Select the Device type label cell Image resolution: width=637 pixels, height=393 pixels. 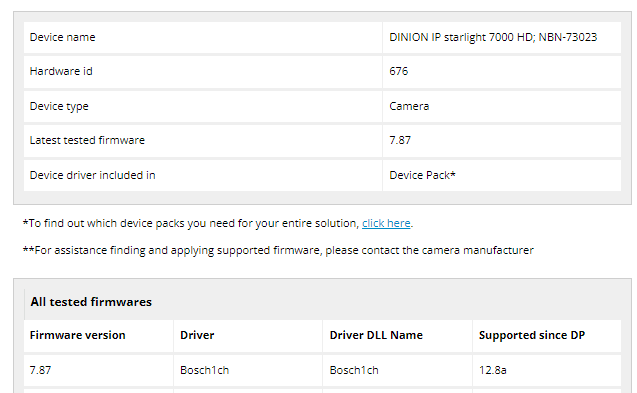[x=203, y=106]
